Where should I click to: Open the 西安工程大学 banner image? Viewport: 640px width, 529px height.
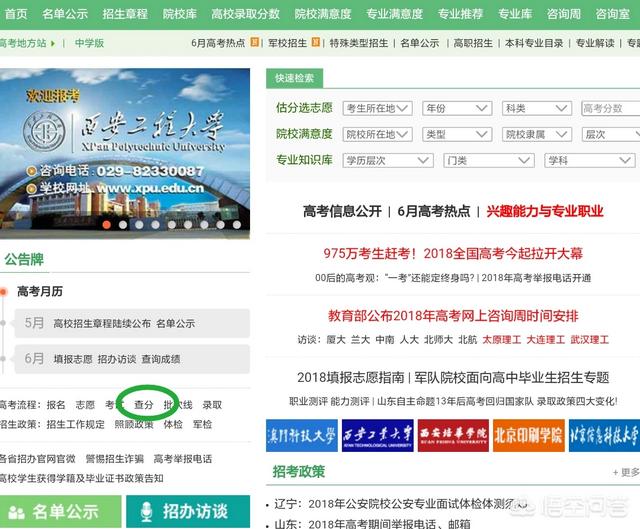click(125, 153)
